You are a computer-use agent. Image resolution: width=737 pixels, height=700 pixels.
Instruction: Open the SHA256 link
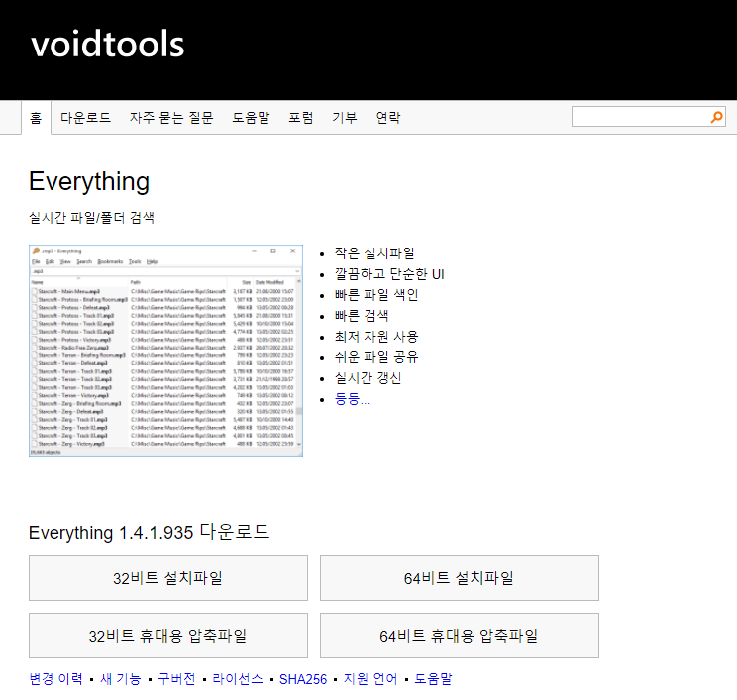point(303,679)
